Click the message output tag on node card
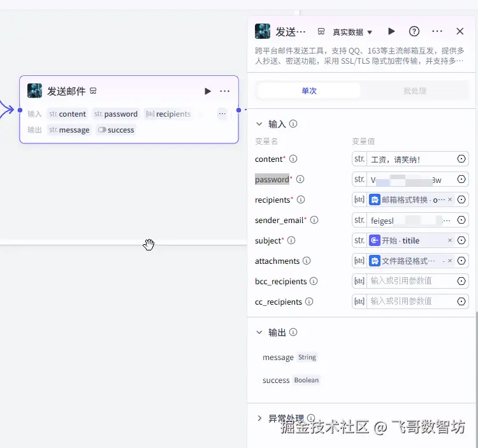 click(69, 130)
